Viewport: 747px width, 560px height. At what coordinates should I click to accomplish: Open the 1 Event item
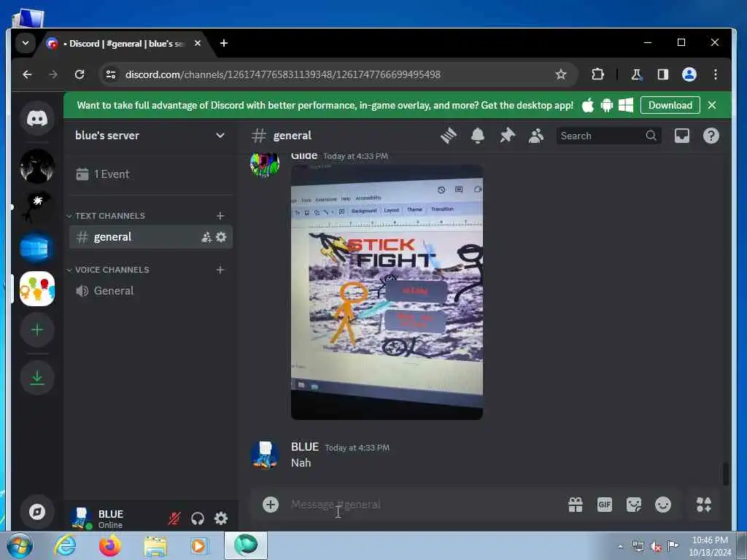tap(150, 174)
